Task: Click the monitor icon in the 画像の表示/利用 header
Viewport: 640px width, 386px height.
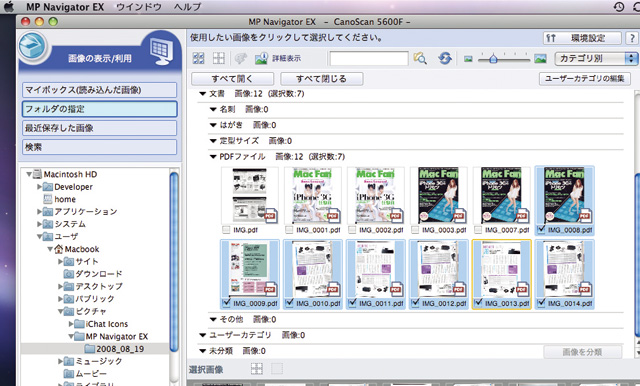Action: (x=161, y=51)
